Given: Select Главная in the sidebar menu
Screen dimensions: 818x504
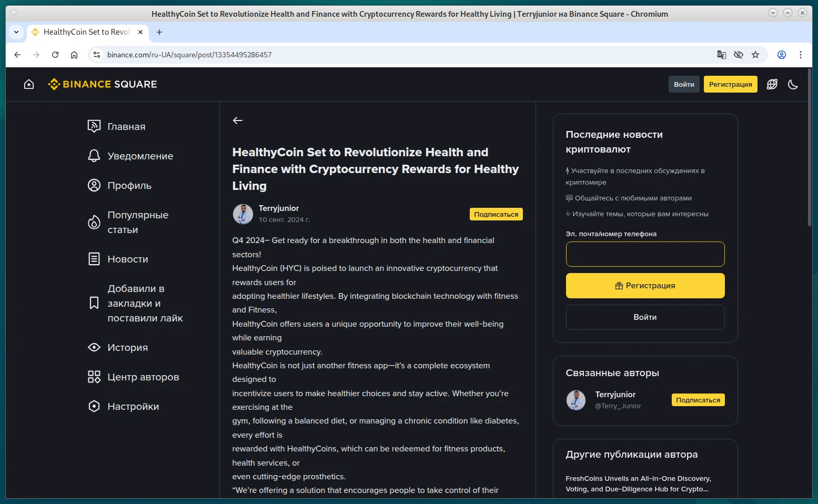Looking at the screenshot, I should pos(126,127).
